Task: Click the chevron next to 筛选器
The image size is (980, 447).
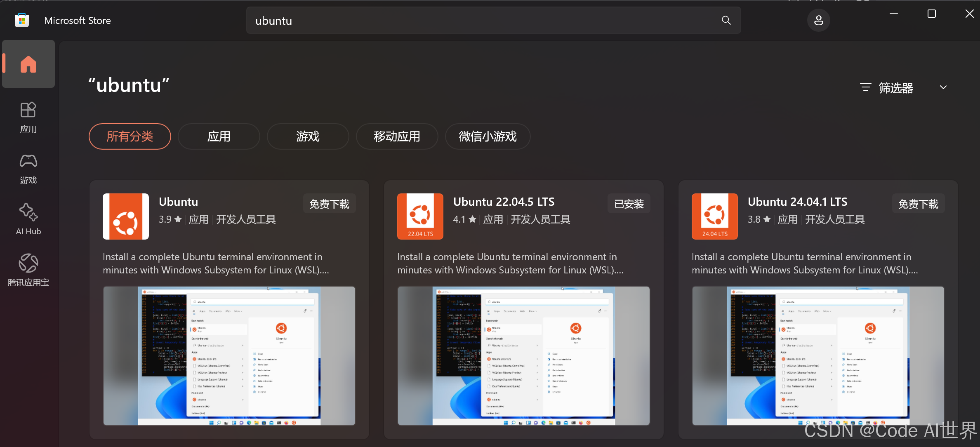Action: 943,87
